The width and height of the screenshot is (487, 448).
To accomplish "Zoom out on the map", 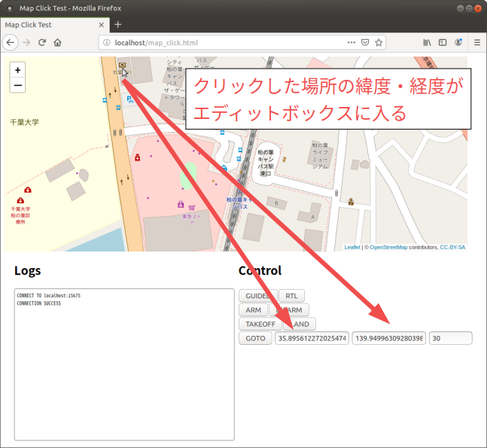I will (18, 86).
